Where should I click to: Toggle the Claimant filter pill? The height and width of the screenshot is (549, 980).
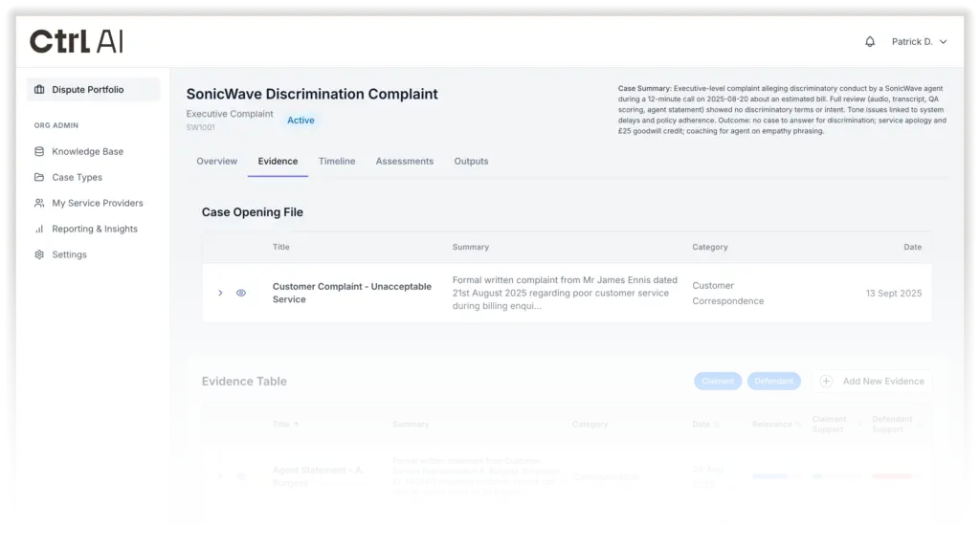pos(718,381)
